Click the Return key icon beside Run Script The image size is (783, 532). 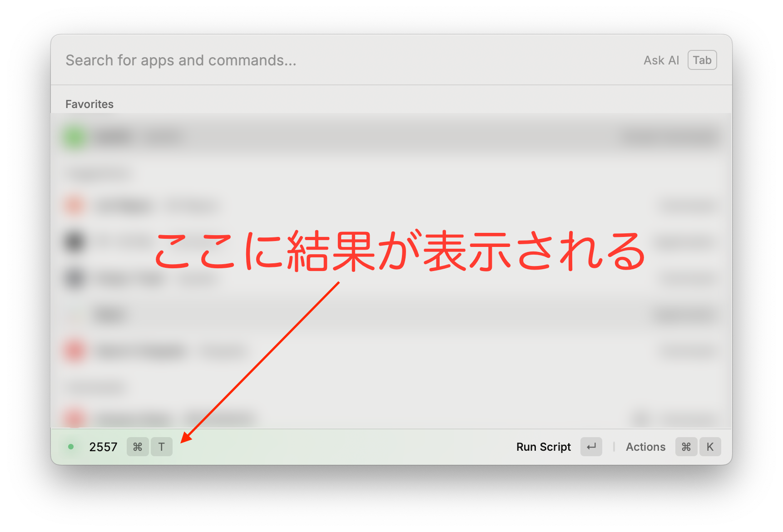[x=591, y=447]
